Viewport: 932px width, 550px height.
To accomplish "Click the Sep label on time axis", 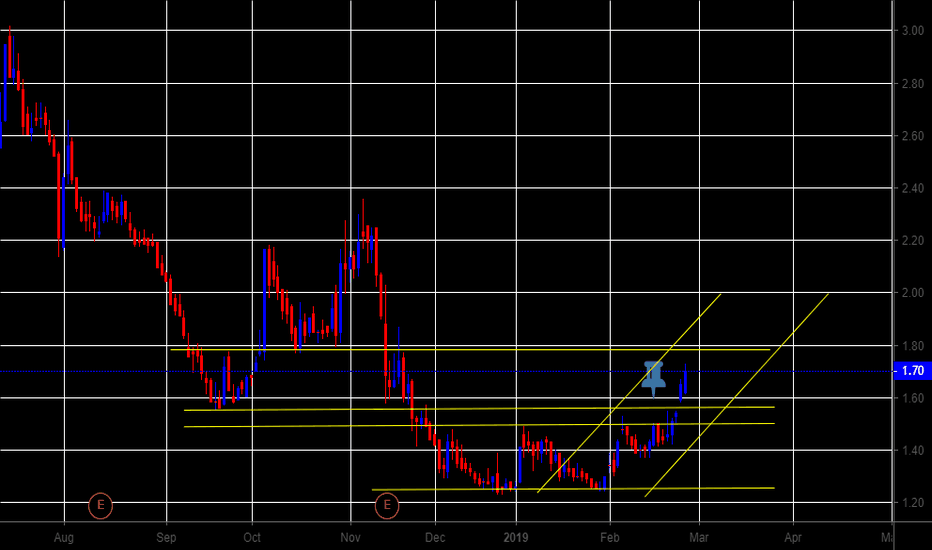I will click(166, 538).
